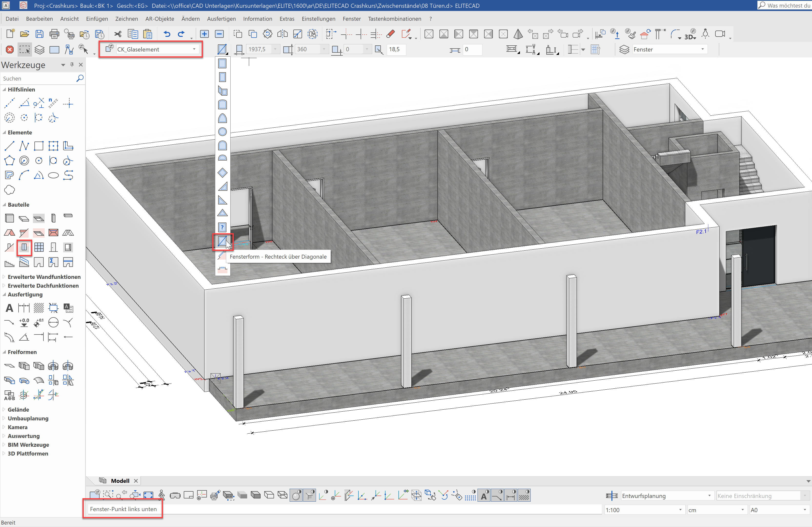Open the Datei menu
812x527 pixels.
[12, 19]
